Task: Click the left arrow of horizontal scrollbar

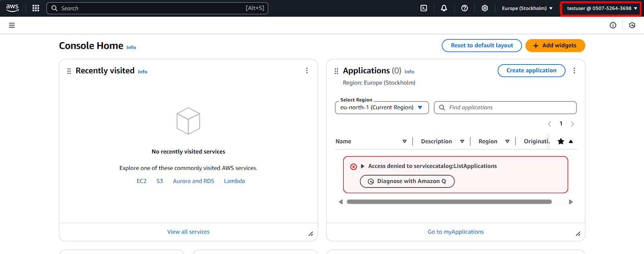Action: coord(341,202)
